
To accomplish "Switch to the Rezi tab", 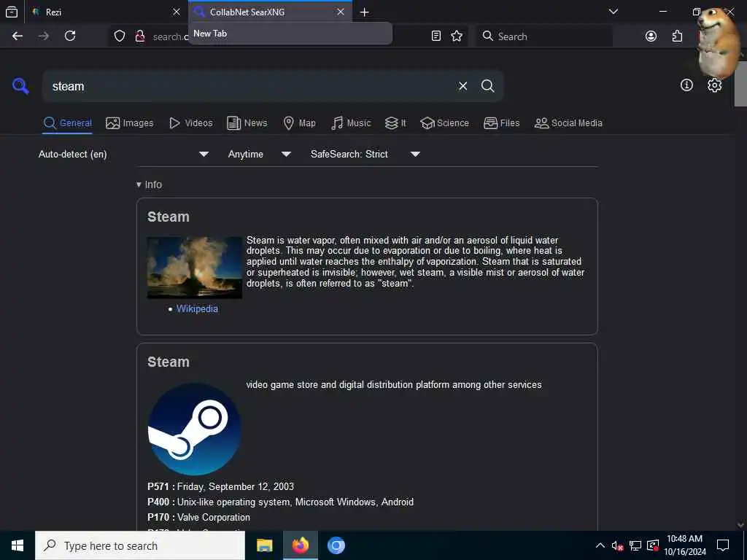I will [x=106, y=12].
